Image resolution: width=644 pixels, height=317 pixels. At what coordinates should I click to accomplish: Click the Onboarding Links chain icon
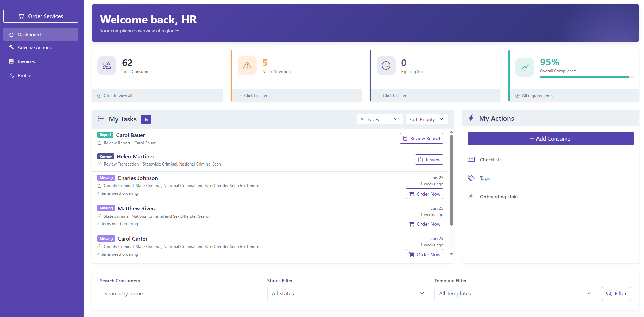(x=471, y=196)
